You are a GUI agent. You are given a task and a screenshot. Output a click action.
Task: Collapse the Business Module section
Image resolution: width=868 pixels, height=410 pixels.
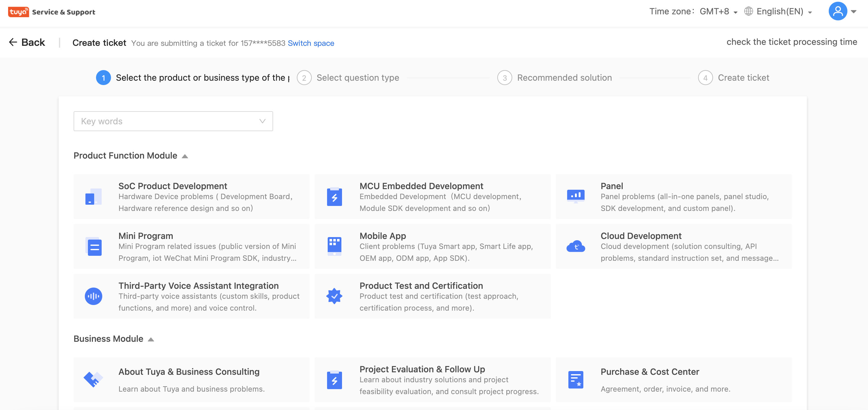[x=151, y=339]
